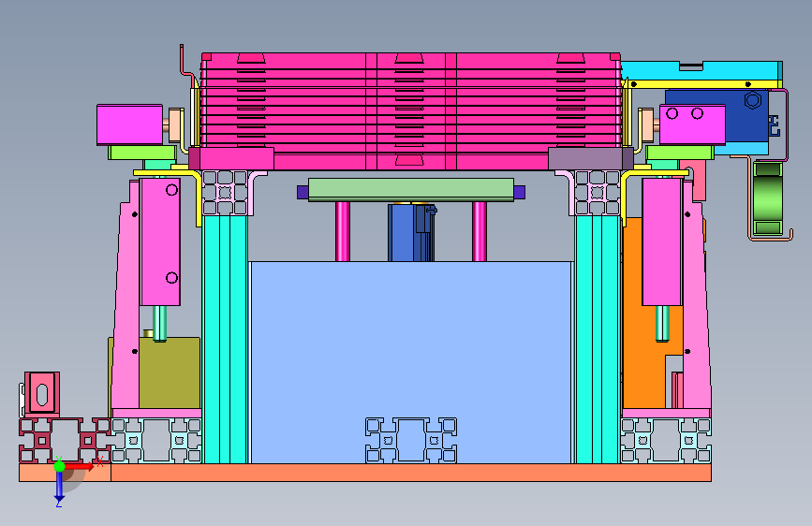Select the right magenta guide rod under green plate
812x526 pixels.
(x=479, y=231)
